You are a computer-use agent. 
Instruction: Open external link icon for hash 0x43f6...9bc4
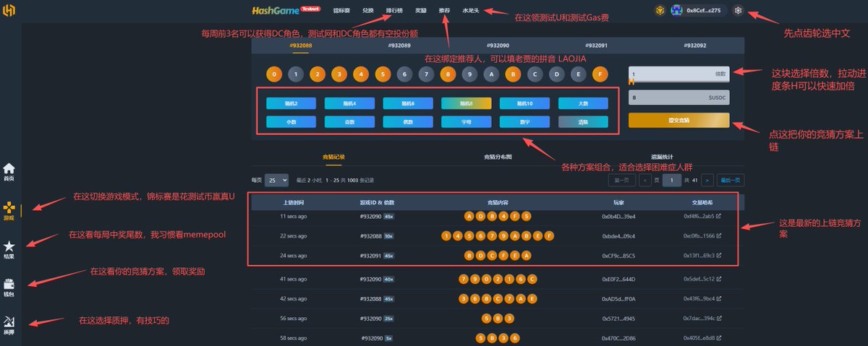[x=718, y=298]
